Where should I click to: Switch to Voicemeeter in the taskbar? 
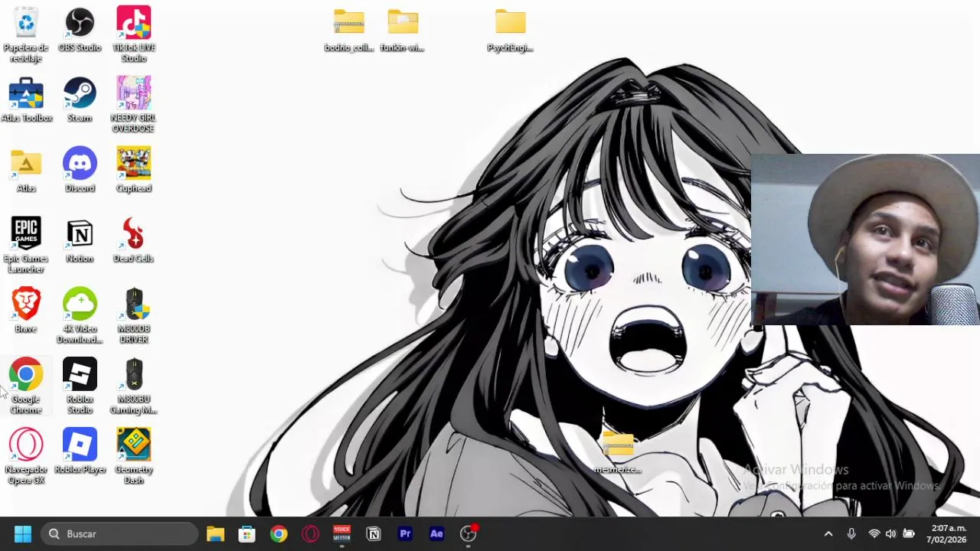341,533
